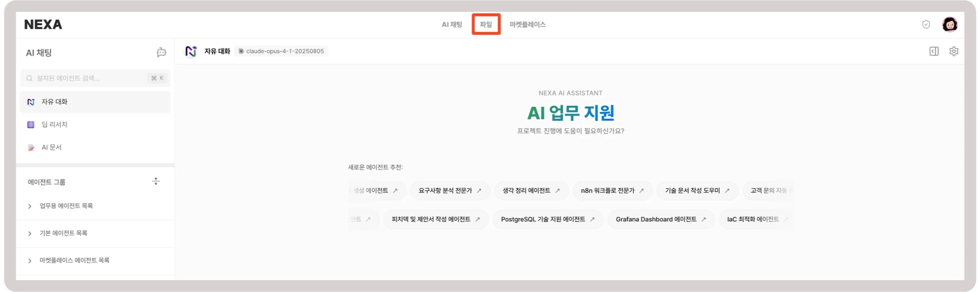Click the 새로운 에이전트 추천 label
Viewport: 980px width, 292px height.
375,167
